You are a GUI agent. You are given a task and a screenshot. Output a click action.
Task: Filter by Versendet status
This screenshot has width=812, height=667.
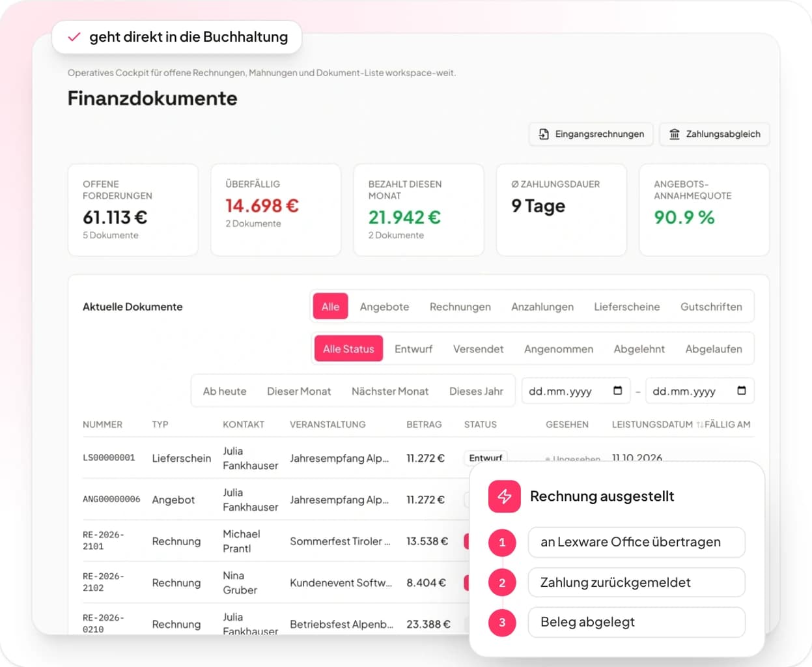[x=478, y=349]
